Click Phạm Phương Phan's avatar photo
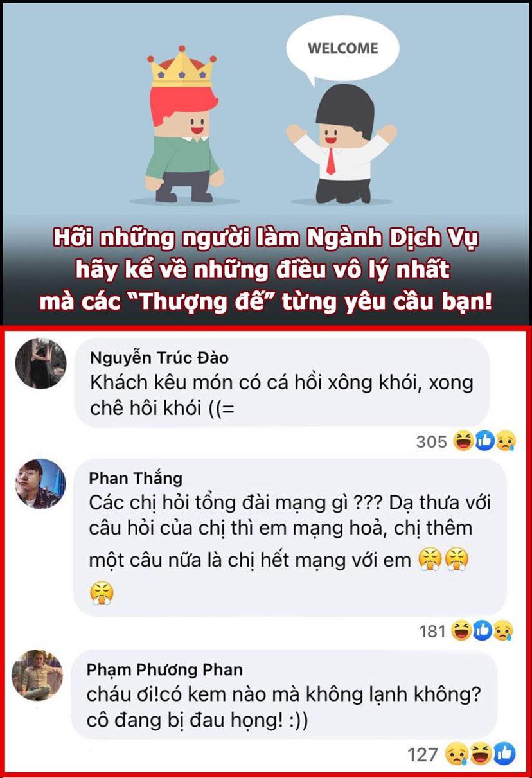The image size is (532, 778). tap(38, 675)
